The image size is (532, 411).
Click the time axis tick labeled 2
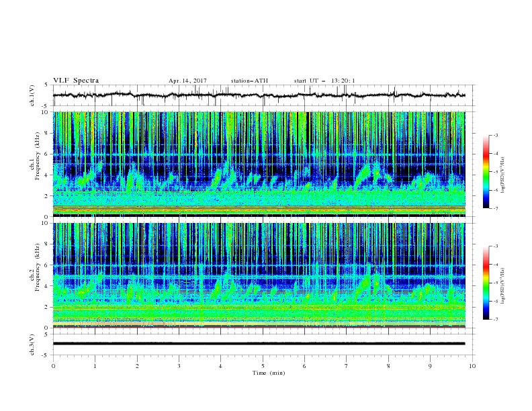click(x=137, y=366)
